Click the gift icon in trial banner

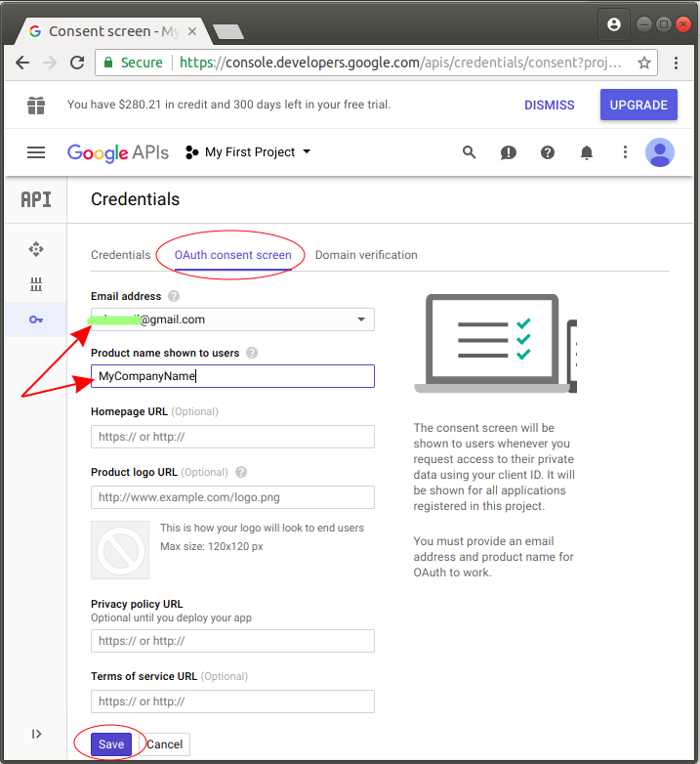[x=36, y=106]
